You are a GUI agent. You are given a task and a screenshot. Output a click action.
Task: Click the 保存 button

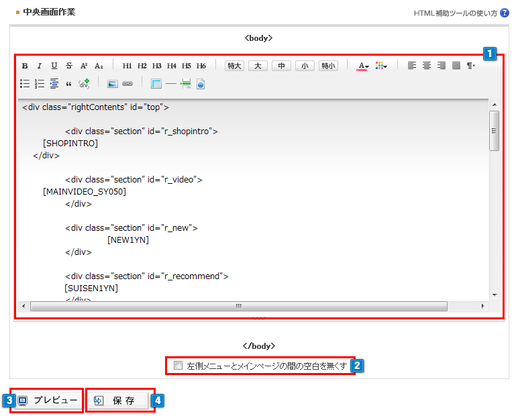pyautogui.click(x=121, y=401)
